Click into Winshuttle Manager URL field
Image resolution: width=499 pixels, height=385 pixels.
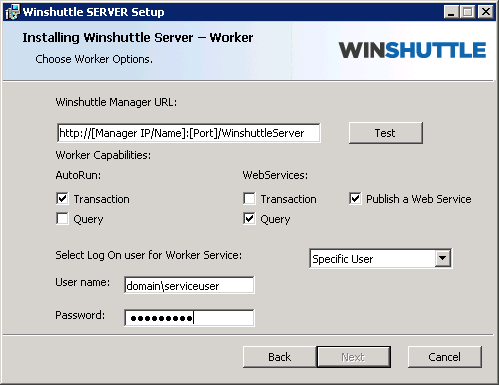pyautogui.click(x=189, y=133)
